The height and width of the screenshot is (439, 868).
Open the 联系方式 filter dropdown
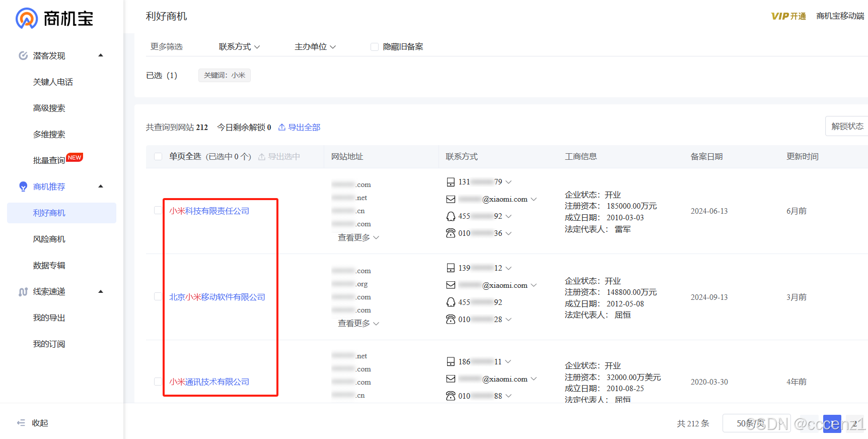(x=239, y=47)
